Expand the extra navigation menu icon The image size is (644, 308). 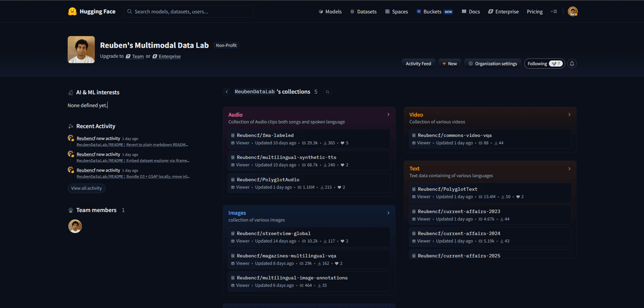pos(554,11)
